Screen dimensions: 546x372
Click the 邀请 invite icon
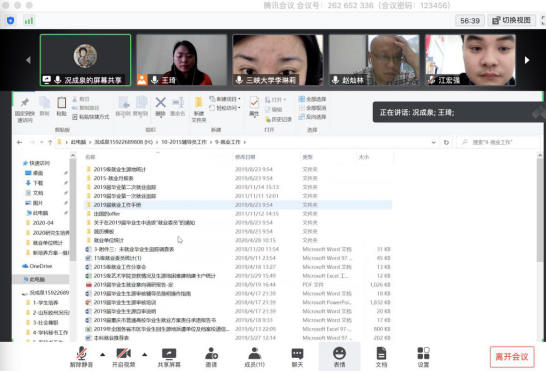point(211,357)
